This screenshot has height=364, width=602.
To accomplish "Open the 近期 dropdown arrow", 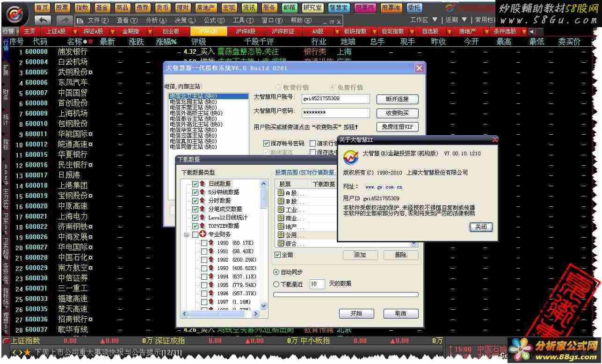I will tap(464, 20).
